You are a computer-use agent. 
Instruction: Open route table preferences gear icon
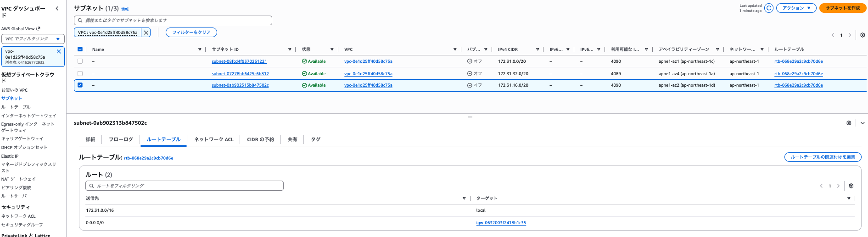(851, 186)
